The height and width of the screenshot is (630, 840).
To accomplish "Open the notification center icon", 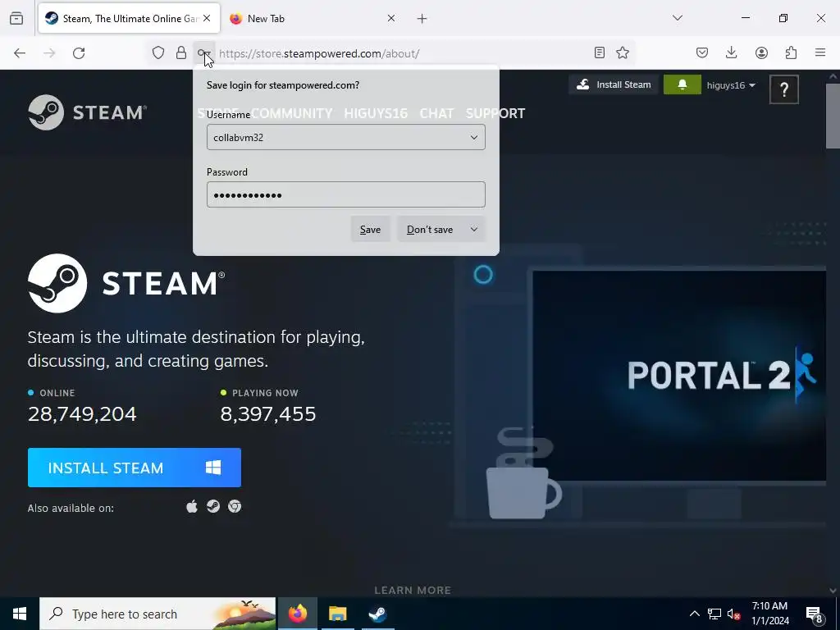I will tap(815, 615).
